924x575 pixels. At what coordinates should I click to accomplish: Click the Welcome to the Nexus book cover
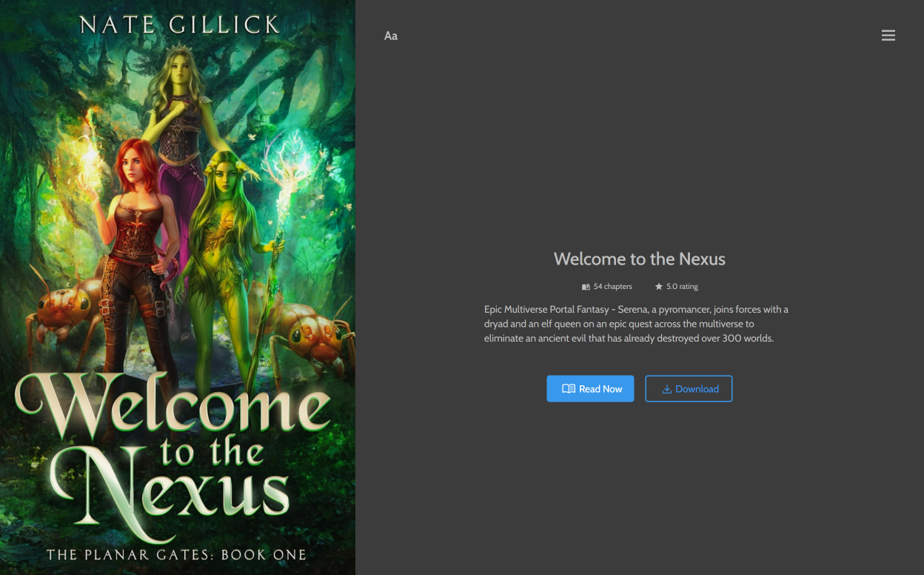(x=178, y=287)
